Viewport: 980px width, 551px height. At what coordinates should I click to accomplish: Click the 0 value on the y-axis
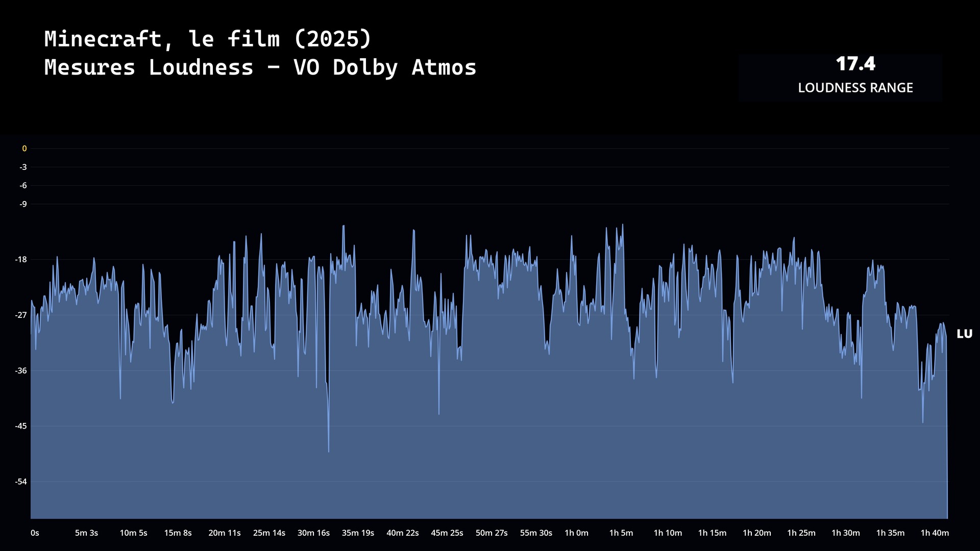point(24,149)
